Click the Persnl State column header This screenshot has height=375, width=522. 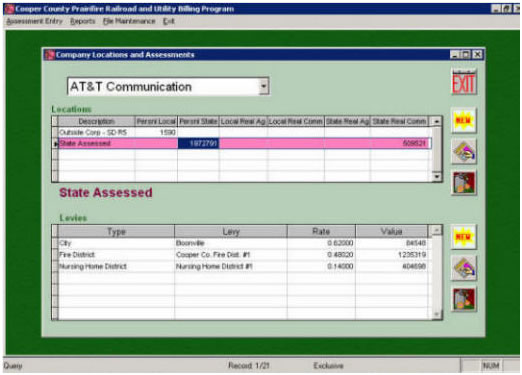[x=198, y=121]
